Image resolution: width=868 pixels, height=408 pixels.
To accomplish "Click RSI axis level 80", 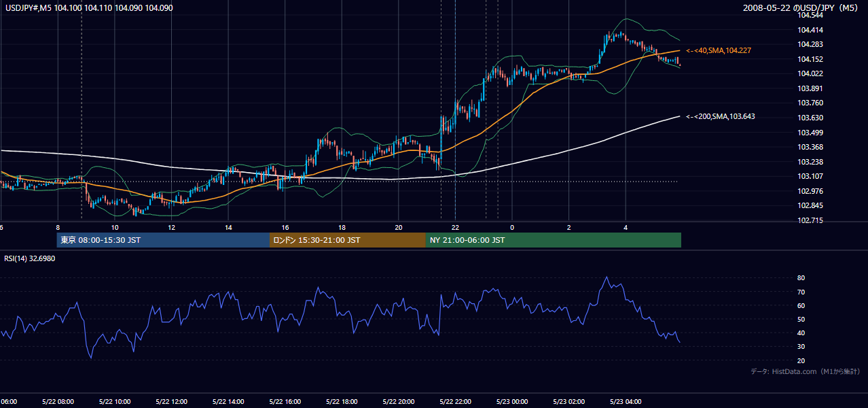I will [x=801, y=278].
